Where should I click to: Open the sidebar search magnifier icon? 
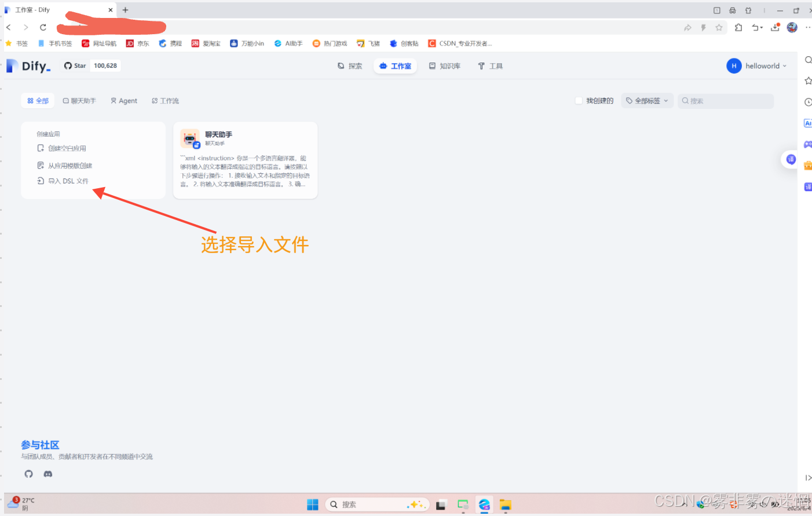click(808, 60)
